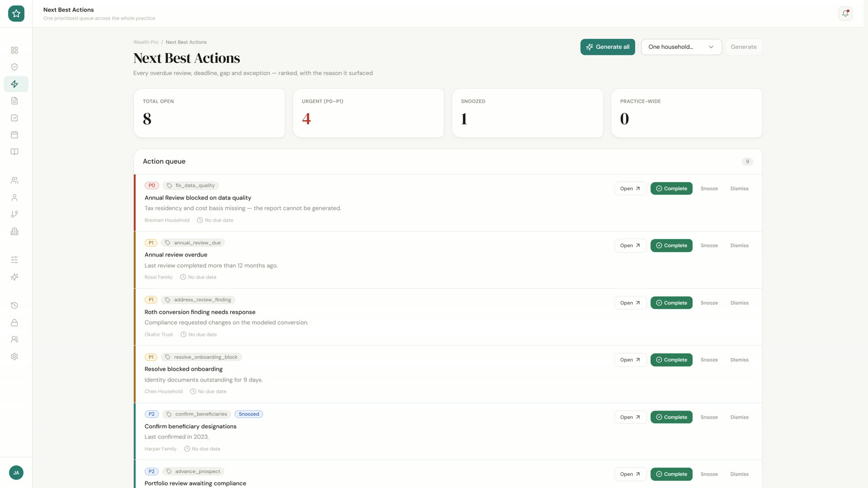The image size is (868, 488).
Task: Dismiss the Annual Review blocked on data quality action
Action: (x=739, y=189)
